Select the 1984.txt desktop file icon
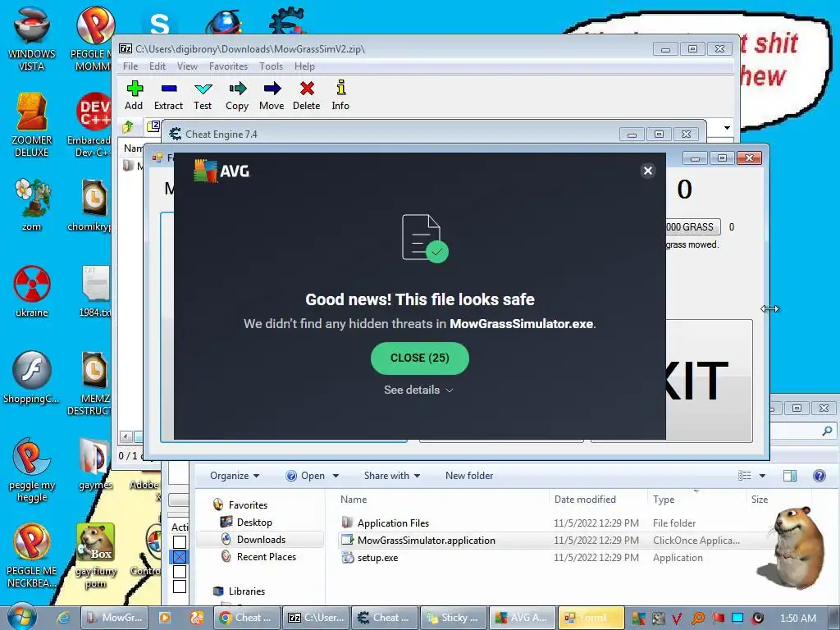The height and width of the screenshot is (630, 840). pos(95,291)
